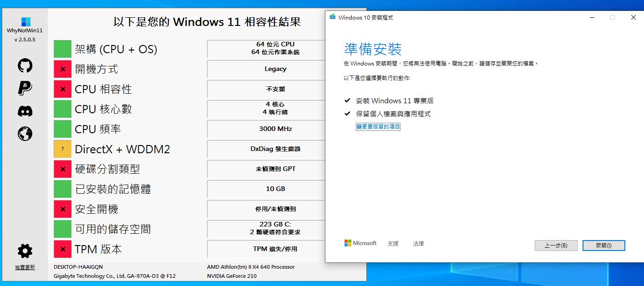
Task: Click the '64 位元 CPU' result box
Action: [266, 49]
